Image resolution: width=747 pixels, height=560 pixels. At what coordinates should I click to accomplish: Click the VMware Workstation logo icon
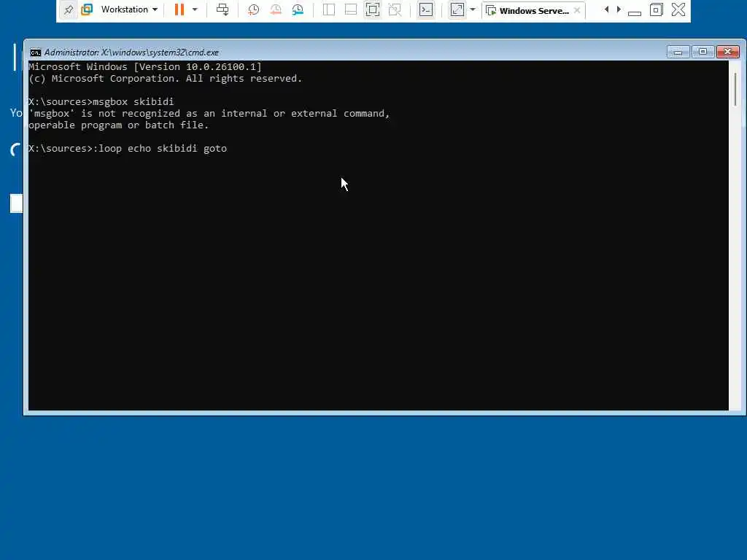pos(87,9)
